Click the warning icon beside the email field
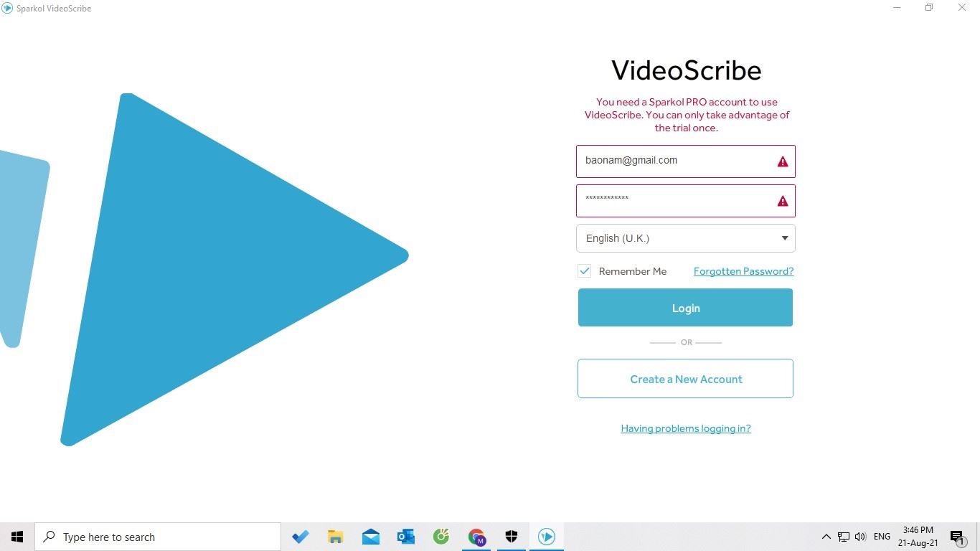Viewport: 980px width, 551px height. click(782, 161)
